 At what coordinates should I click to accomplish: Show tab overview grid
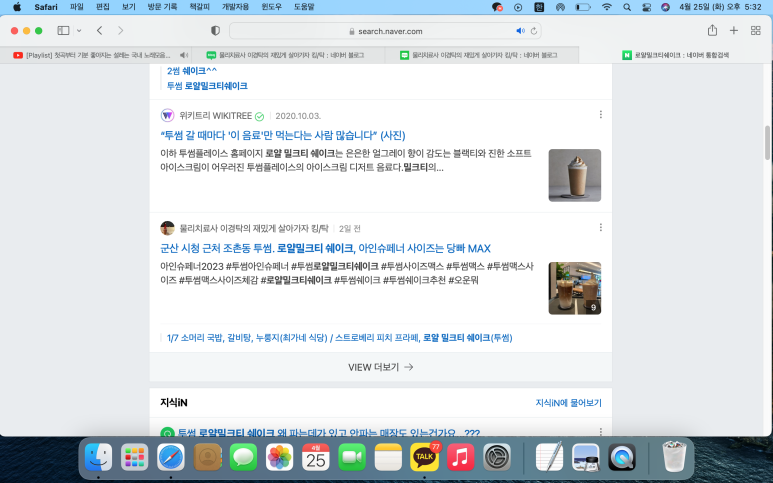click(755, 31)
